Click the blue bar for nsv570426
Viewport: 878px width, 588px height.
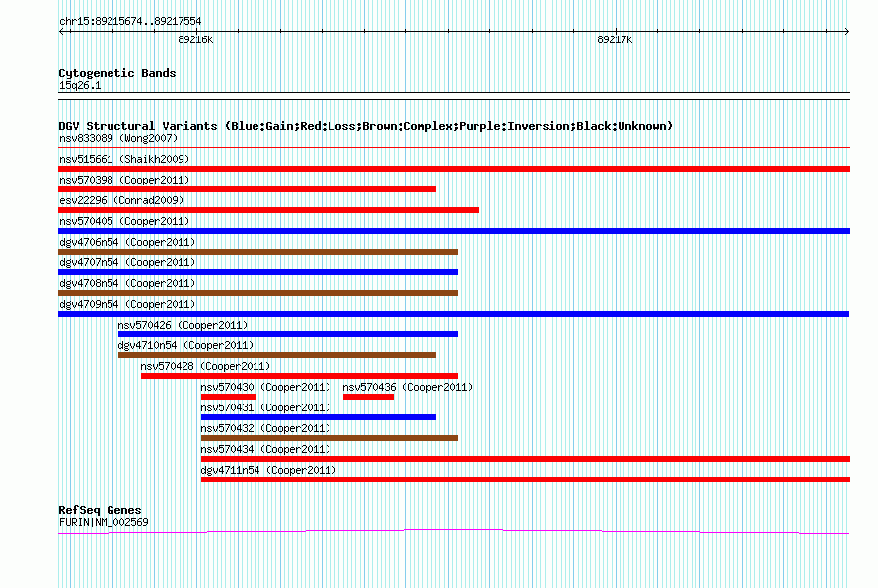288,334
